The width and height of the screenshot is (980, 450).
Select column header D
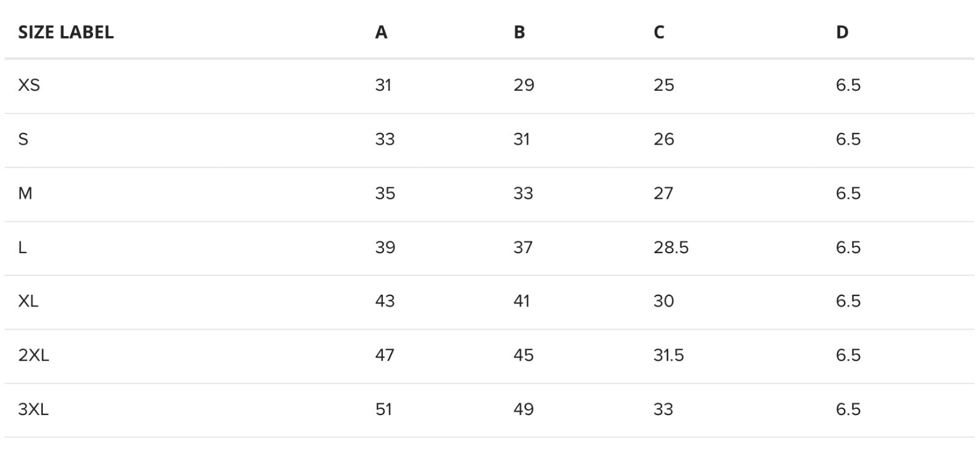coord(842,32)
